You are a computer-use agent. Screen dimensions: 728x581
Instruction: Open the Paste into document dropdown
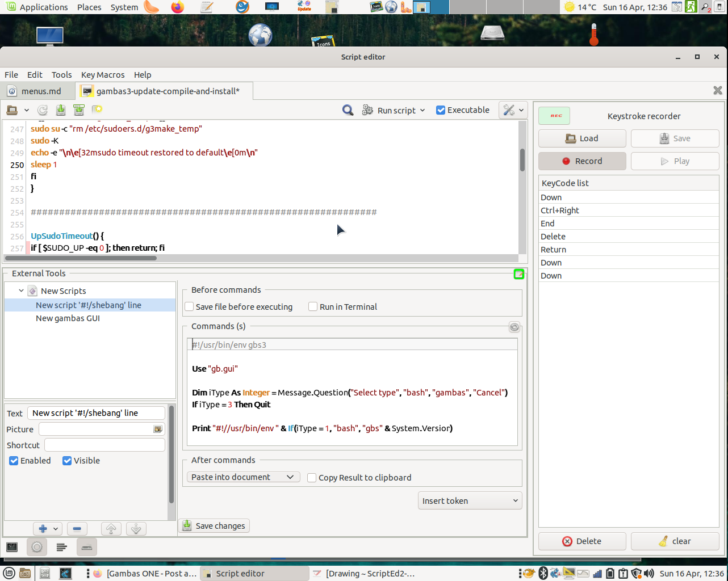click(243, 477)
